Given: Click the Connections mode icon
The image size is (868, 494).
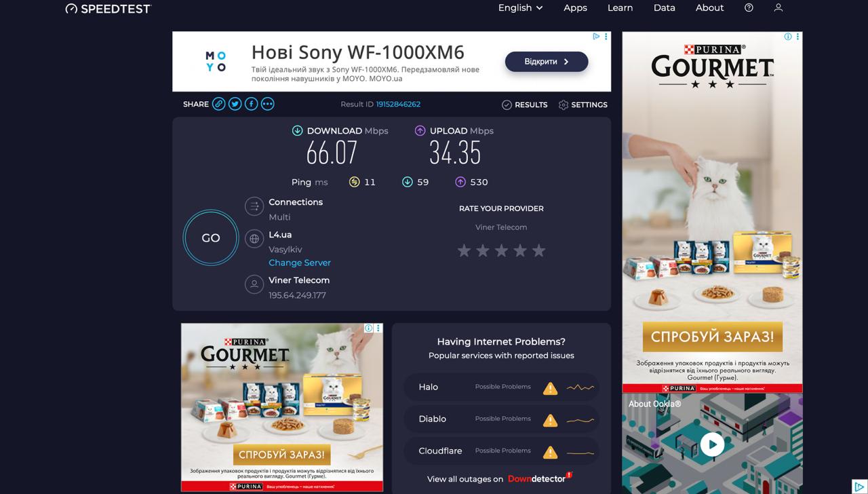Looking at the screenshot, I should (x=254, y=206).
